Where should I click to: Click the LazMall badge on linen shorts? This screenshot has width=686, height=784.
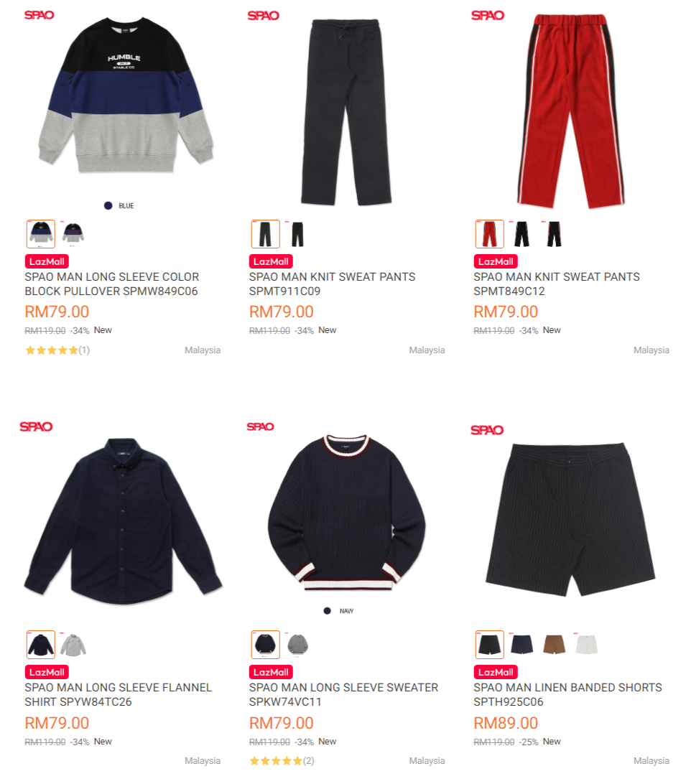point(496,672)
